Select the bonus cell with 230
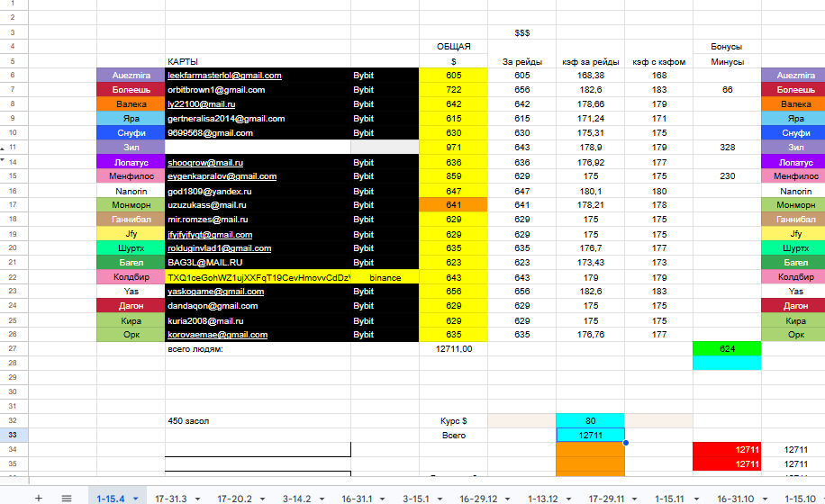 click(727, 176)
